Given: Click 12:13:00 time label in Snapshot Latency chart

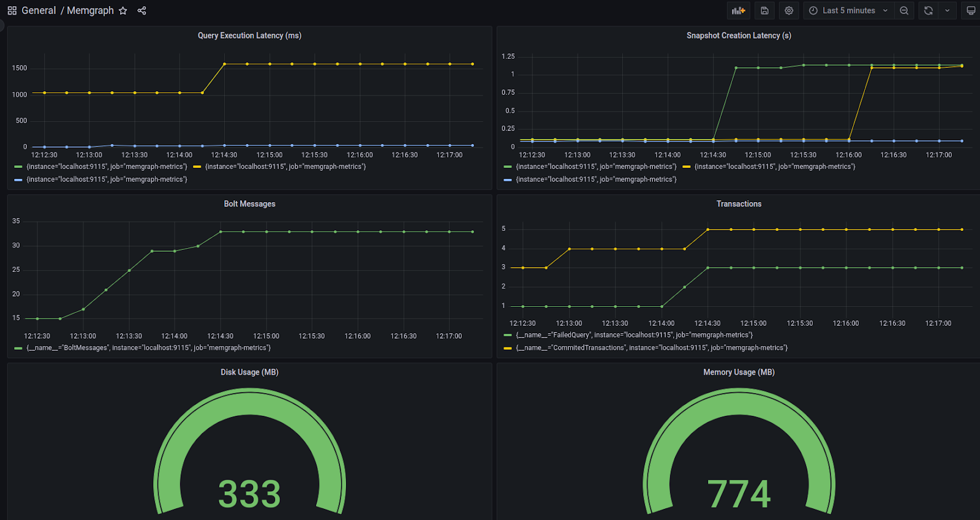Looking at the screenshot, I should [x=577, y=155].
